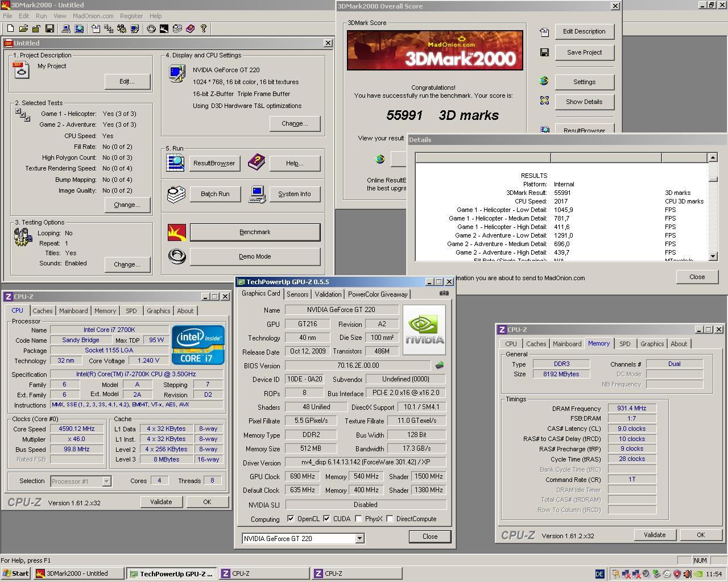Viewport: 728px width, 582px height.
Task: Click the Benchmark button
Action: [x=255, y=232]
